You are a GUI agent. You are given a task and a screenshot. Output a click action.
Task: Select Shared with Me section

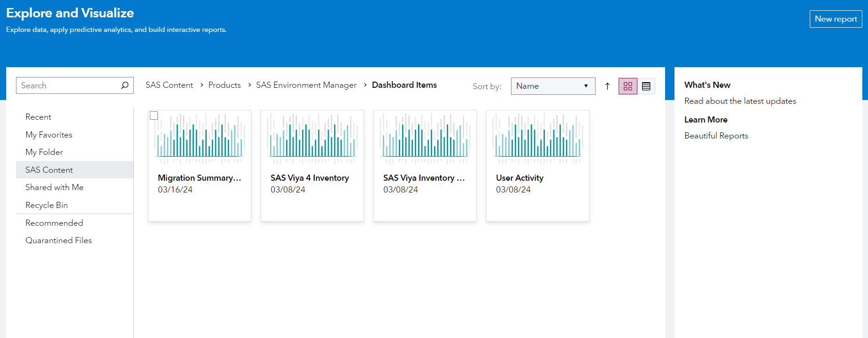click(54, 187)
